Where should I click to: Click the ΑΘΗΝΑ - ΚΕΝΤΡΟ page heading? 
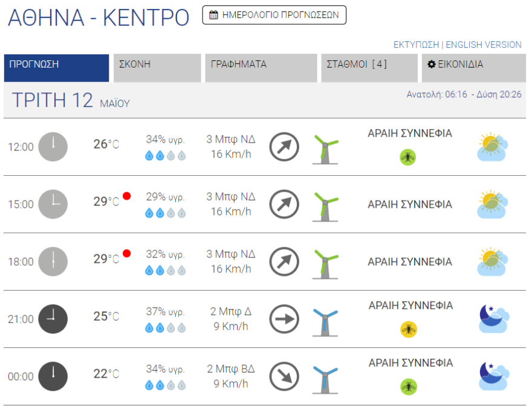99,18
